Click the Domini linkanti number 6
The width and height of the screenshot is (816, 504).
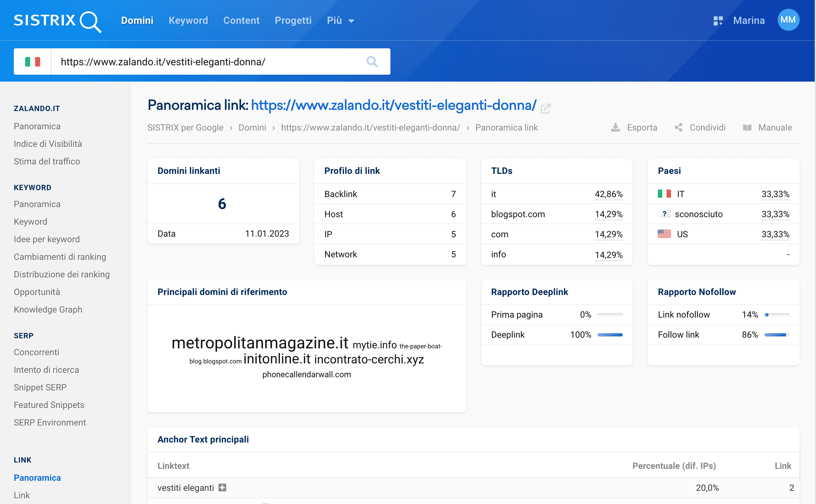[x=222, y=204]
